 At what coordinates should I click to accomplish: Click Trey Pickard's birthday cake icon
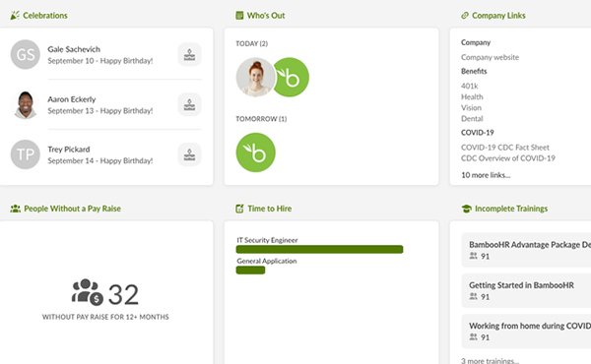(189, 154)
